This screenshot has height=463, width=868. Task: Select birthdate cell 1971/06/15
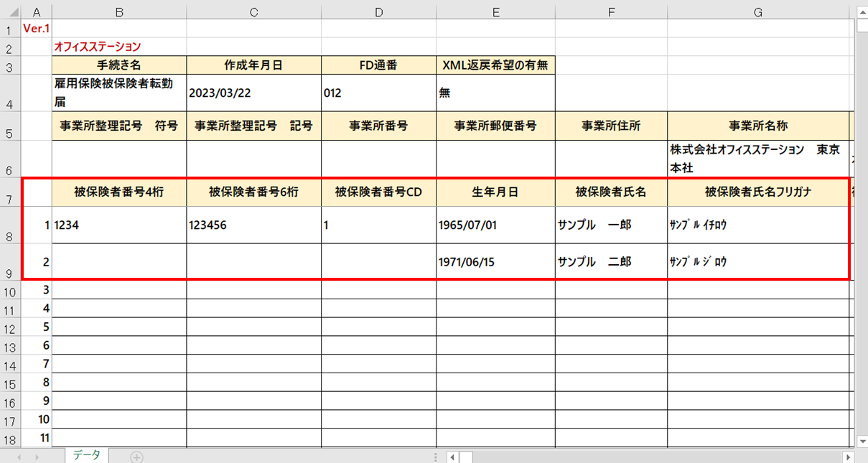(495, 262)
